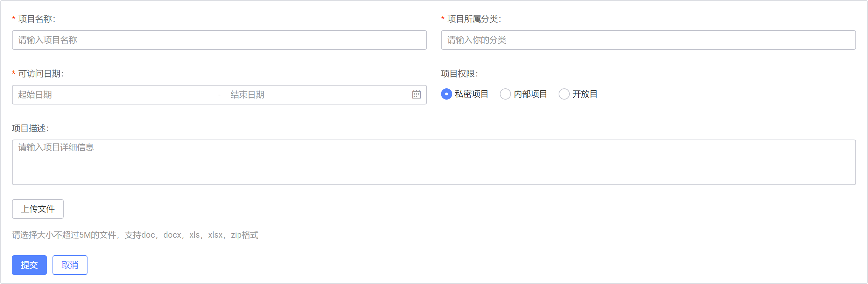Click the 项目名称 input field

(219, 40)
